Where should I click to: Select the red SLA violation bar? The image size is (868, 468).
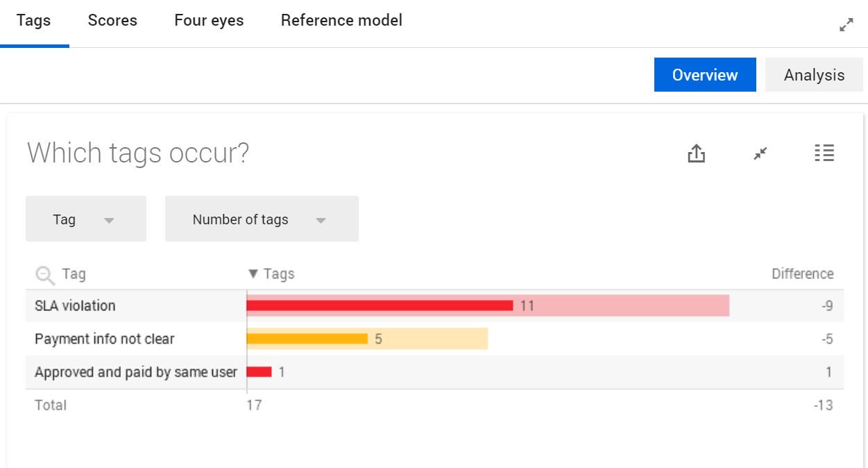[380, 306]
